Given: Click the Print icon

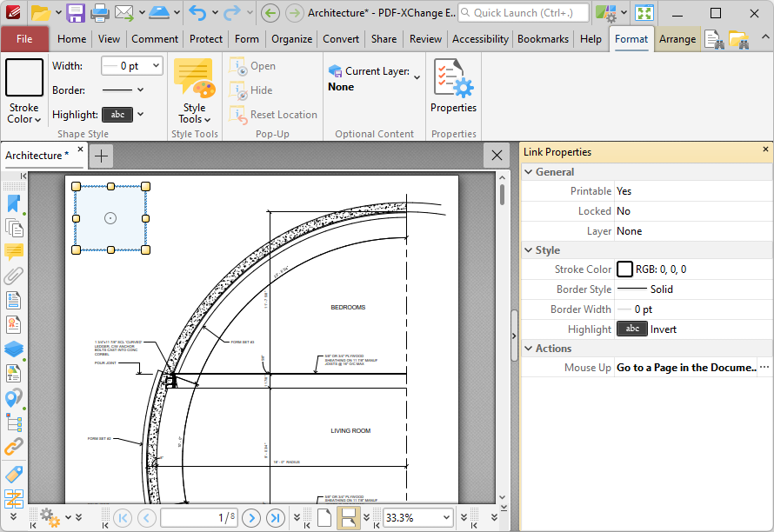Looking at the screenshot, I should 99,13.
